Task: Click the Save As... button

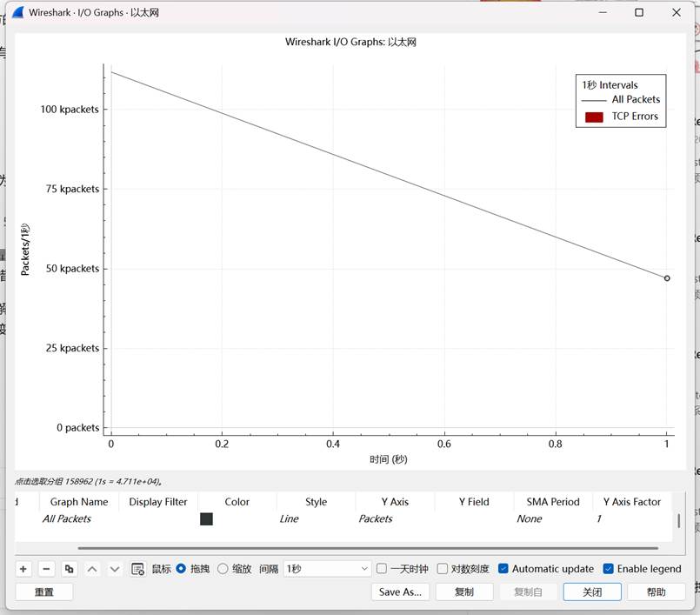Action: (400, 592)
